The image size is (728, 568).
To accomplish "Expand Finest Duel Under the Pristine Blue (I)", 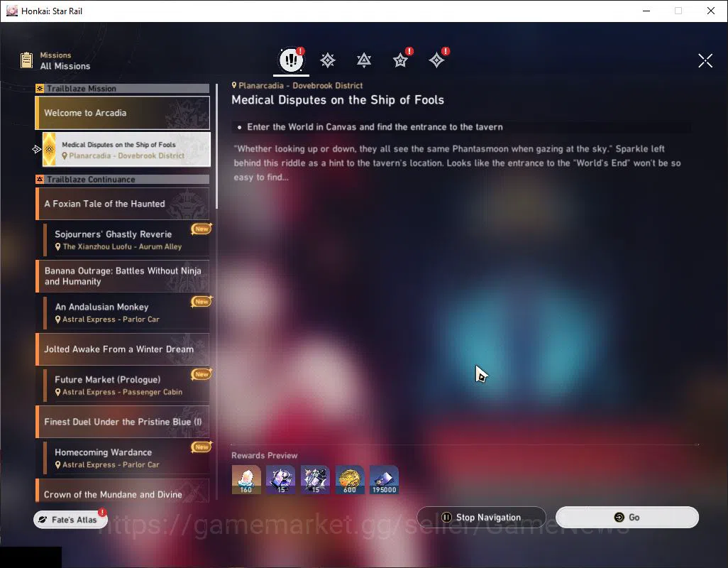I will click(123, 422).
